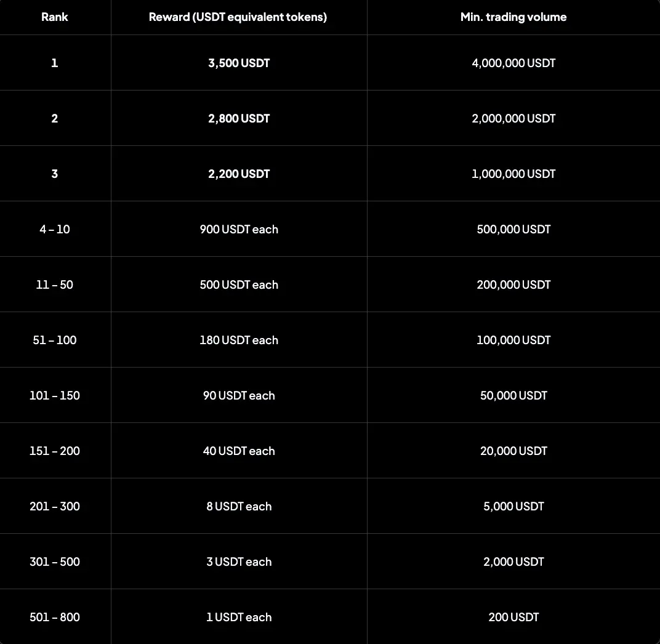Select the rank 11 – 50 cell
Viewport: 660px width, 644px height.
click(x=55, y=284)
